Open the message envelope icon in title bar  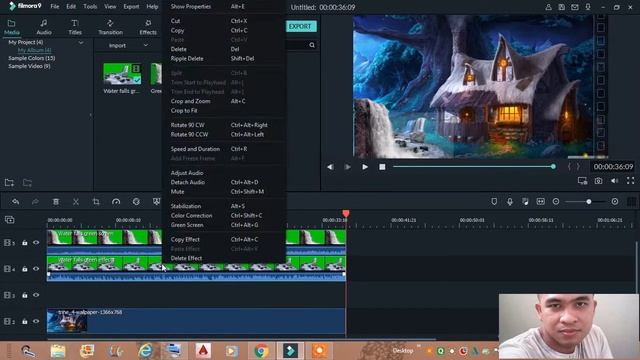point(575,7)
